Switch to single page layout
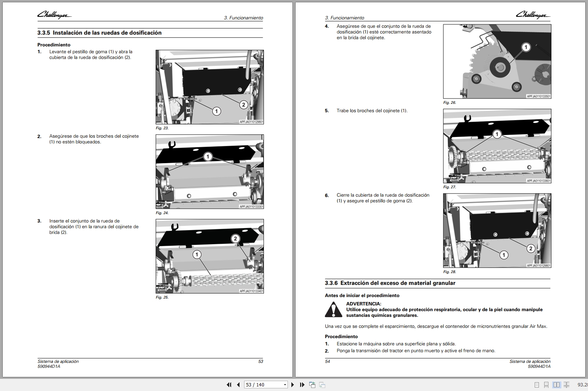 [537, 385]
